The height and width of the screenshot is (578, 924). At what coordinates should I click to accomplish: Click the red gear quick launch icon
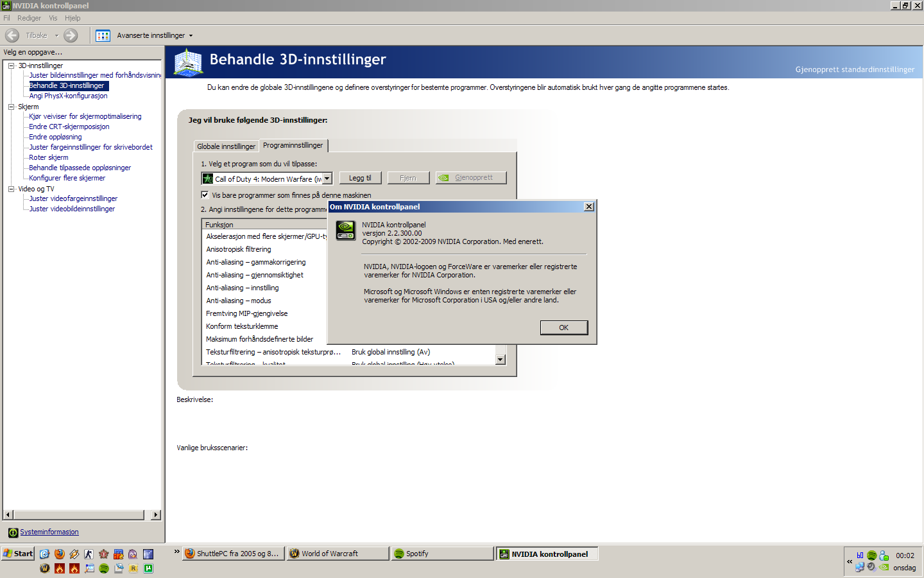(103, 554)
